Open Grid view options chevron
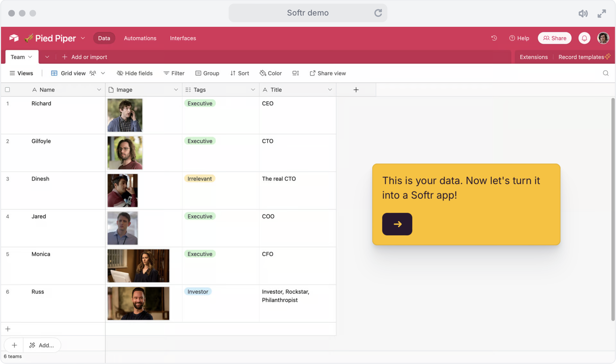Screen dimensions: 616x364 coord(103,73)
